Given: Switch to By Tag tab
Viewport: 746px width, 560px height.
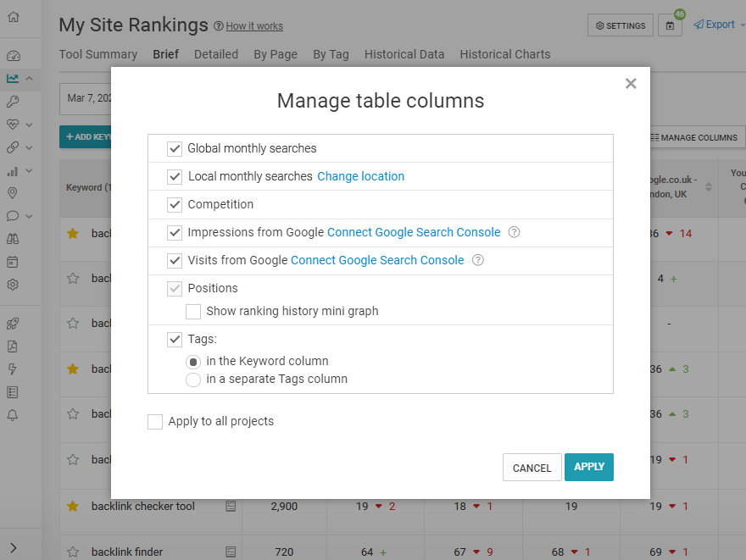Looking at the screenshot, I should 331,55.
